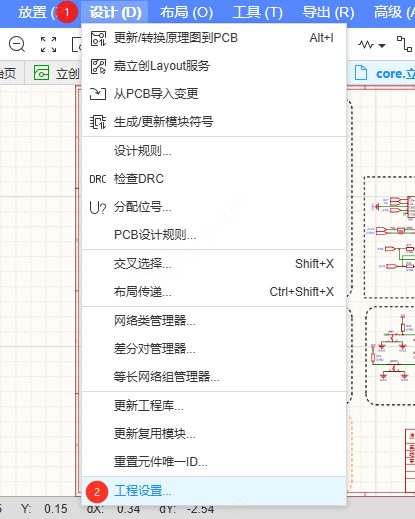Click the import-from-PCB arrow icon
This screenshot has height=519, width=415.
click(x=98, y=94)
